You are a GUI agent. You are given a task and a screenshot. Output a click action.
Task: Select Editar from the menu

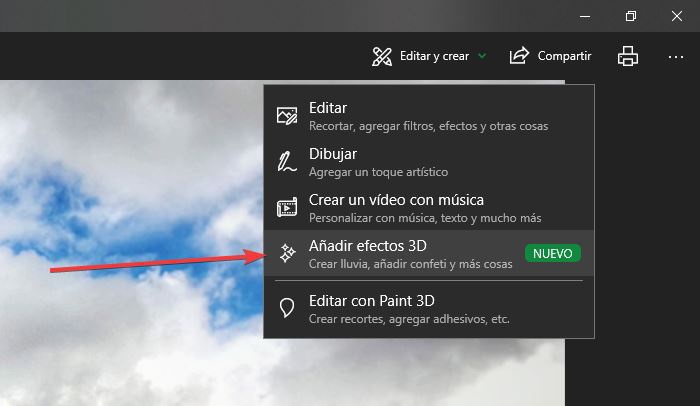[429, 116]
